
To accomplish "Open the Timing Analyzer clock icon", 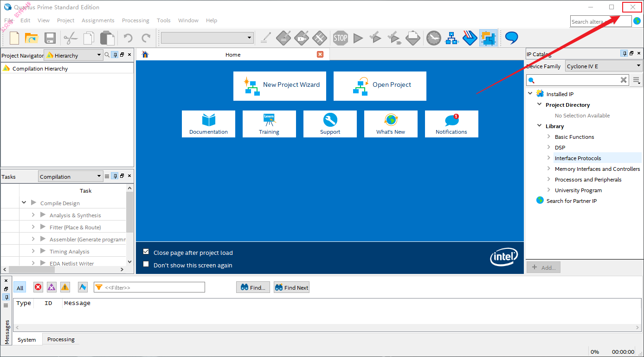I will [x=433, y=38].
